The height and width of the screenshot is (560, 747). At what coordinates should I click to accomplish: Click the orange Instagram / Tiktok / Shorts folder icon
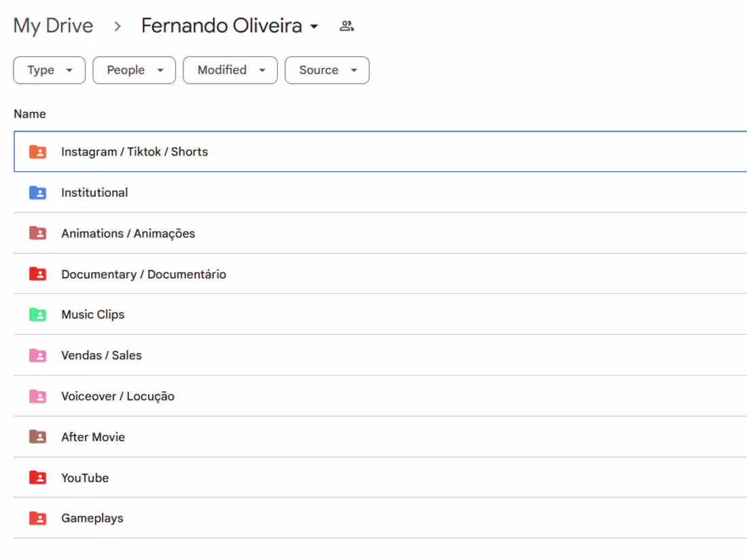(37, 152)
